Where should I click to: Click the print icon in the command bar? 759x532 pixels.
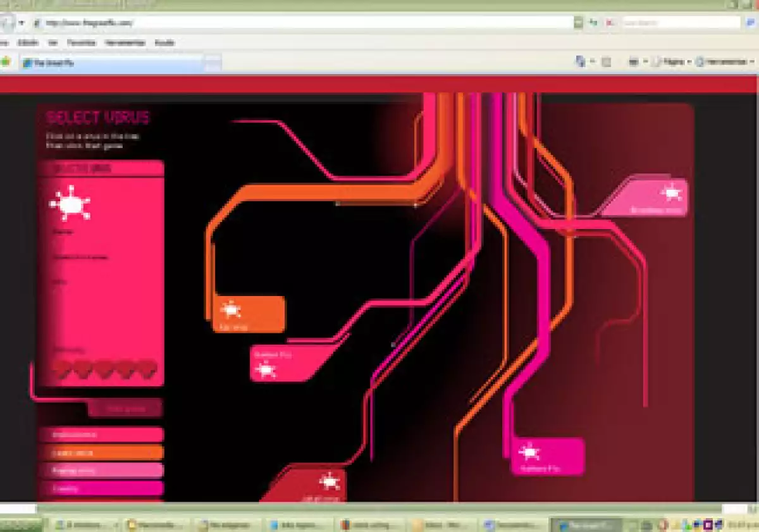[x=633, y=62]
